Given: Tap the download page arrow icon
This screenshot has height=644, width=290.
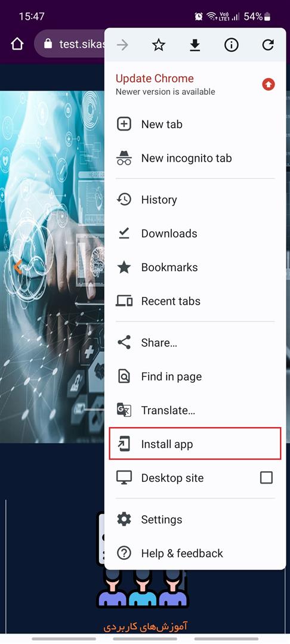Looking at the screenshot, I should pos(195,45).
